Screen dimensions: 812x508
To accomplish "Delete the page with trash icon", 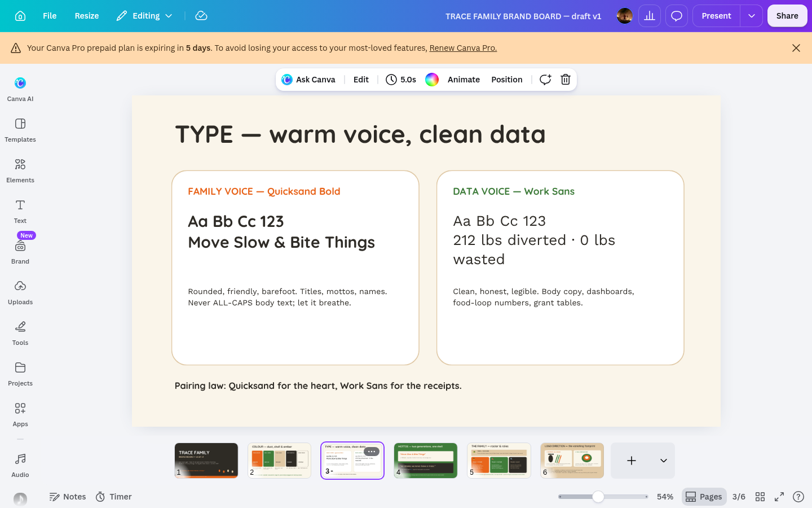I will [566, 80].
